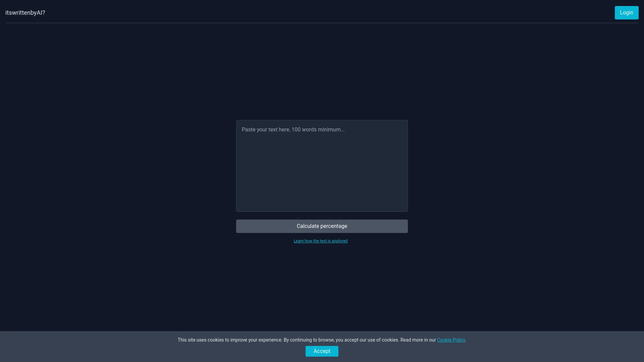Start analysis with Calculate percentage

(322, 226)
